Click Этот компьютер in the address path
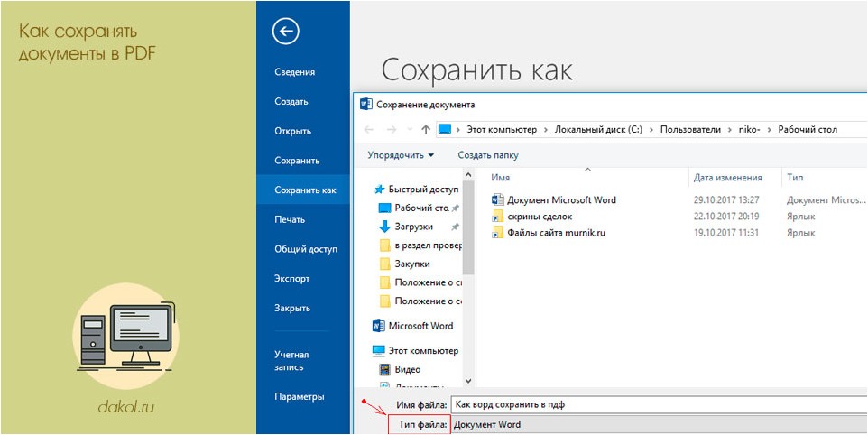This screenshot has height=435, width=868. tap(502, 129)
